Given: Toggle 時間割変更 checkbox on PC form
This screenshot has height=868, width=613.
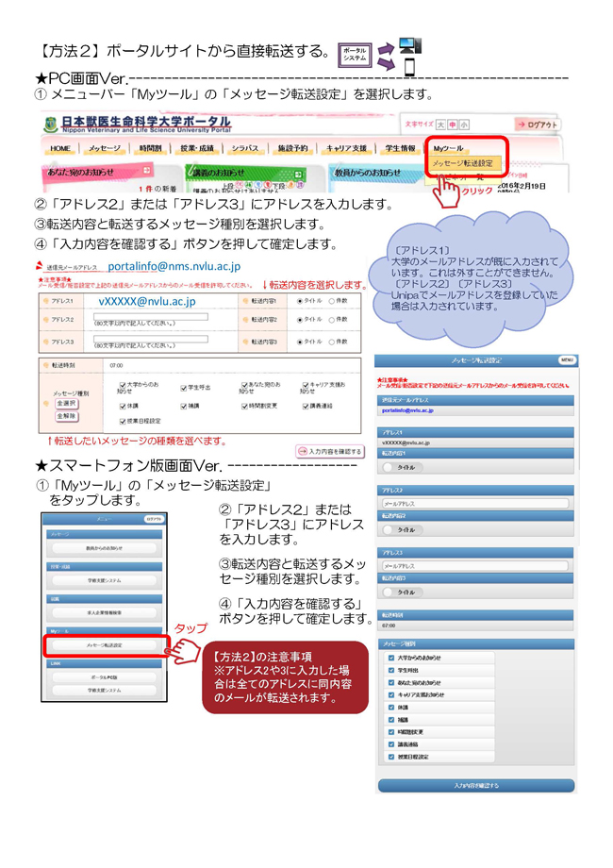Looking at the screenshot, I should pos(244,406).
